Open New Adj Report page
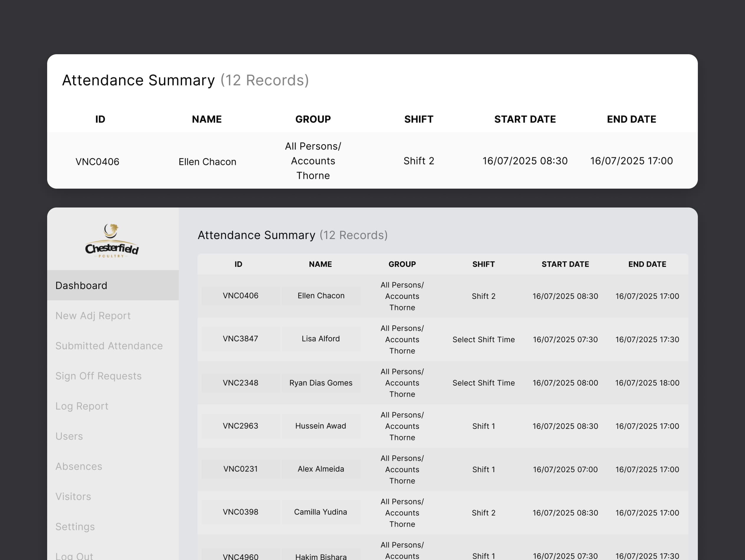This screenshot has width=745, height=560. tap(93, 316)
